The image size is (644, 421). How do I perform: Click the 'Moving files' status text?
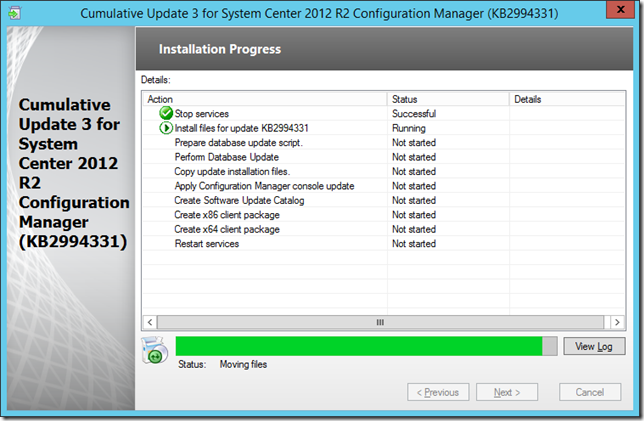[x=243, y=364]
